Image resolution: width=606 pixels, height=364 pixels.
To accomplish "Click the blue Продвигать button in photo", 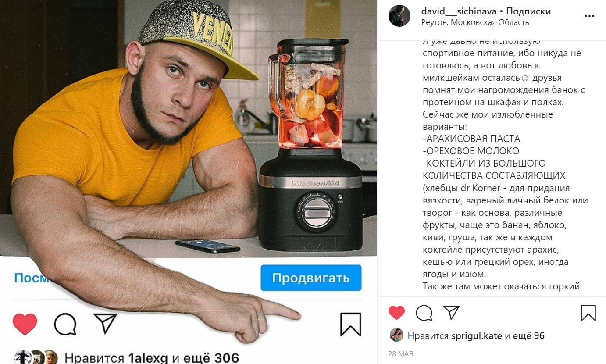I will pos(311,278).
